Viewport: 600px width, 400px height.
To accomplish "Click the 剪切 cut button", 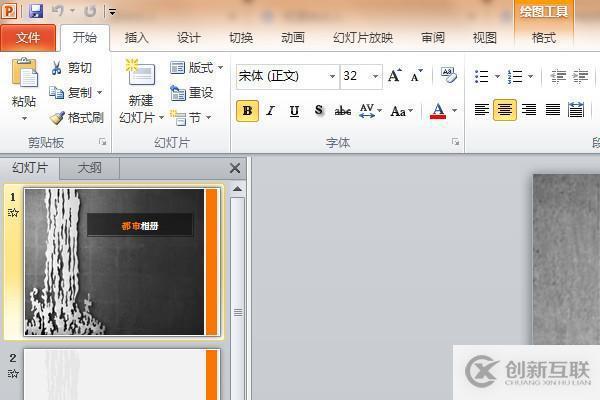I will click(71, 68).
